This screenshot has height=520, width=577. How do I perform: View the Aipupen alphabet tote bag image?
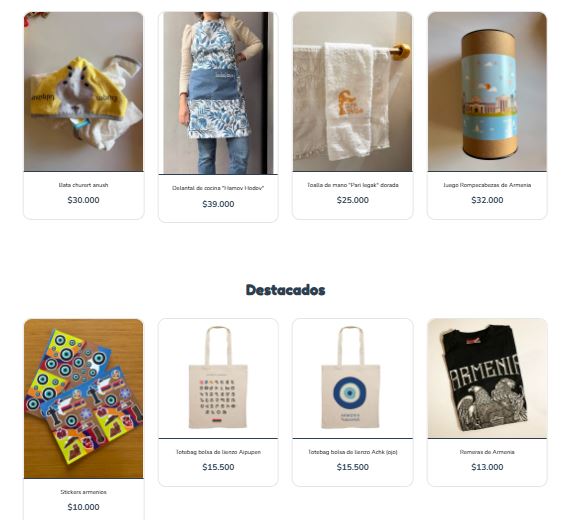[x=218, y=378]
